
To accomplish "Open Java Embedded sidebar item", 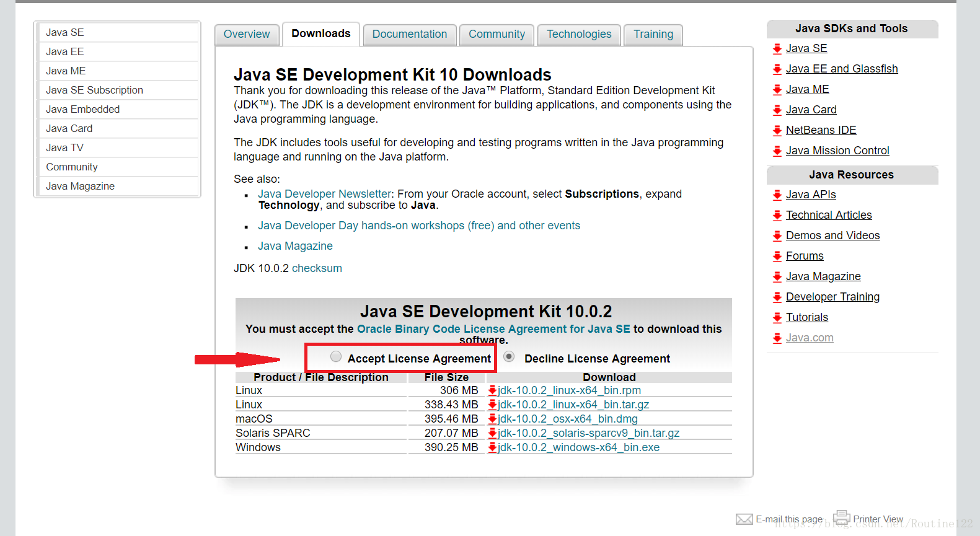I will [x=118, y=109].
